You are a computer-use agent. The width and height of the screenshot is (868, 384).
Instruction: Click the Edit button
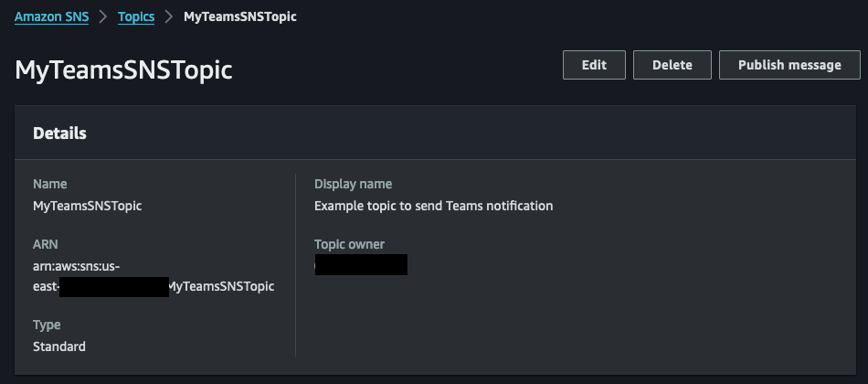594,65
